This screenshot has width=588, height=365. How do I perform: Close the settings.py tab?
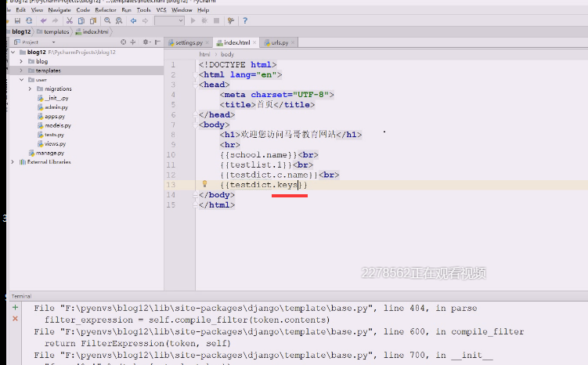tap(207, 42)
